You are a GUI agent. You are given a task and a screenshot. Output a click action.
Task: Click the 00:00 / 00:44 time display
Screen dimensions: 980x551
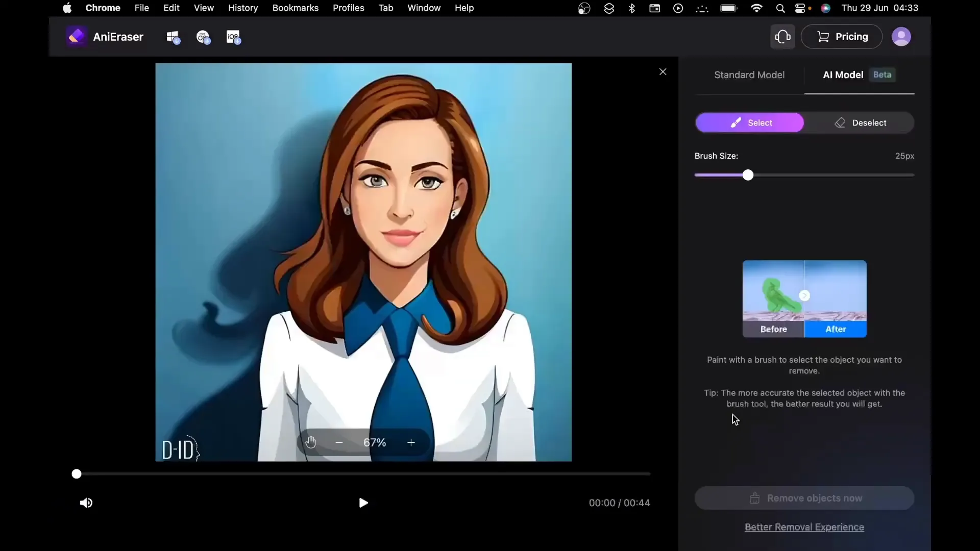(619, 503)
